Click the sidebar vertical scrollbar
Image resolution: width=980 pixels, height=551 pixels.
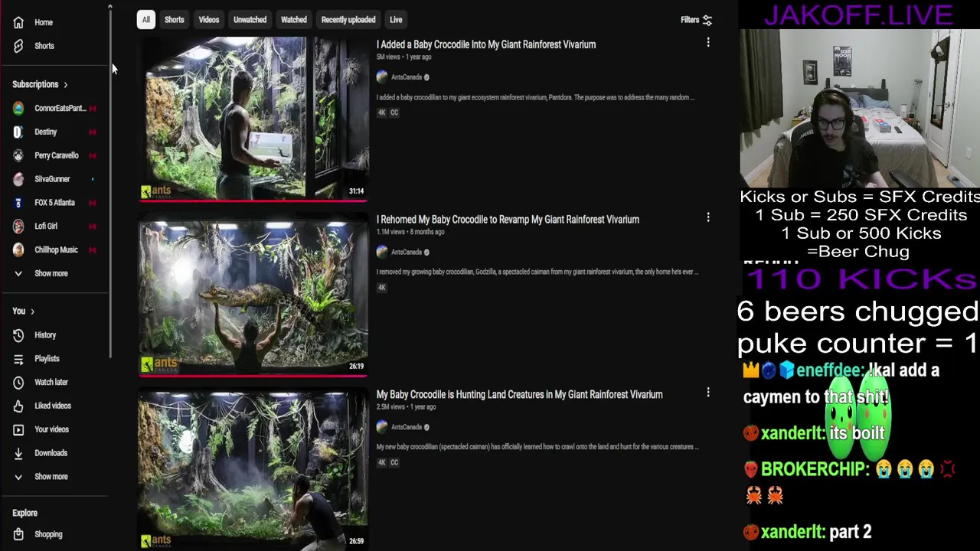tap(110, 184)
